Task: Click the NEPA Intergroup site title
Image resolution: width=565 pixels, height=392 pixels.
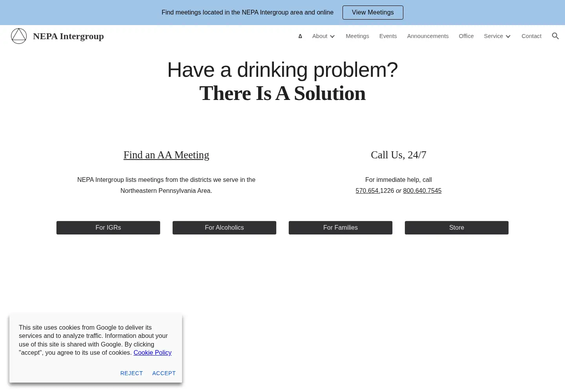Action: tap(68, 36)
